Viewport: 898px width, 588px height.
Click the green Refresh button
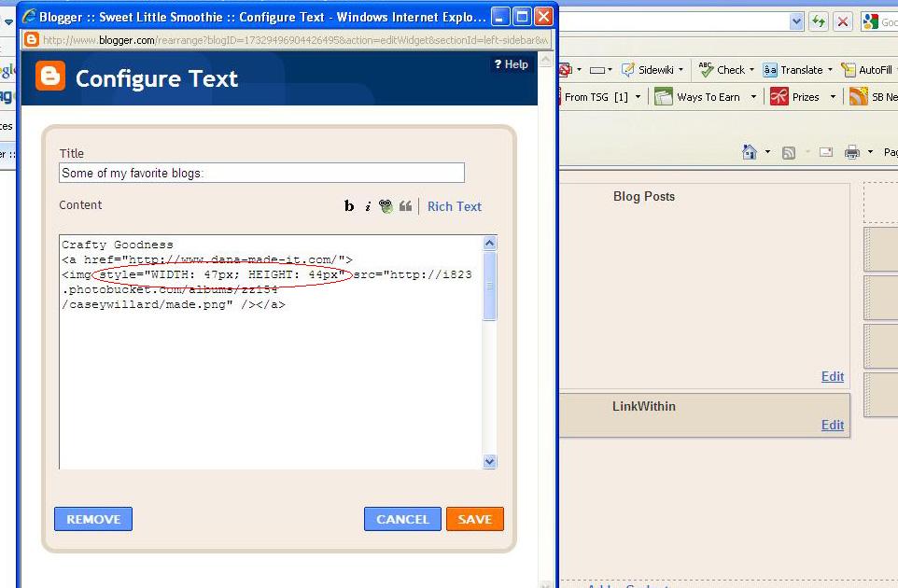click(819, 21)
